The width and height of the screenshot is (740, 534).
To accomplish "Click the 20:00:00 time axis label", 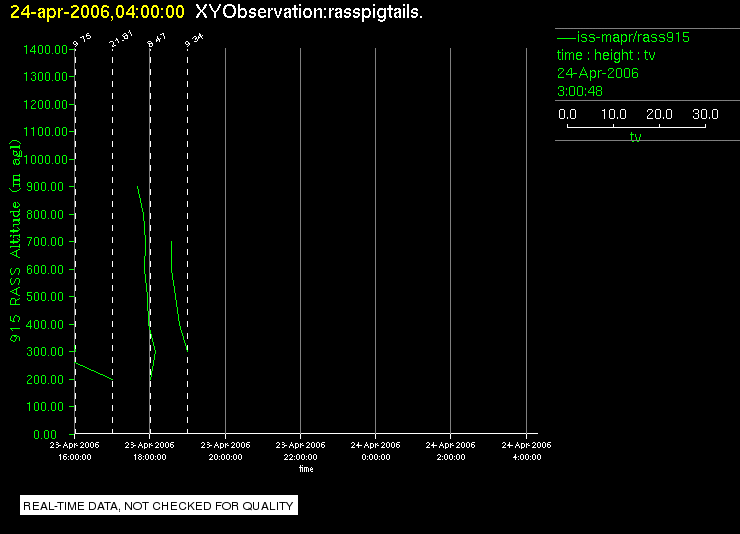I will tap(225, 457).
